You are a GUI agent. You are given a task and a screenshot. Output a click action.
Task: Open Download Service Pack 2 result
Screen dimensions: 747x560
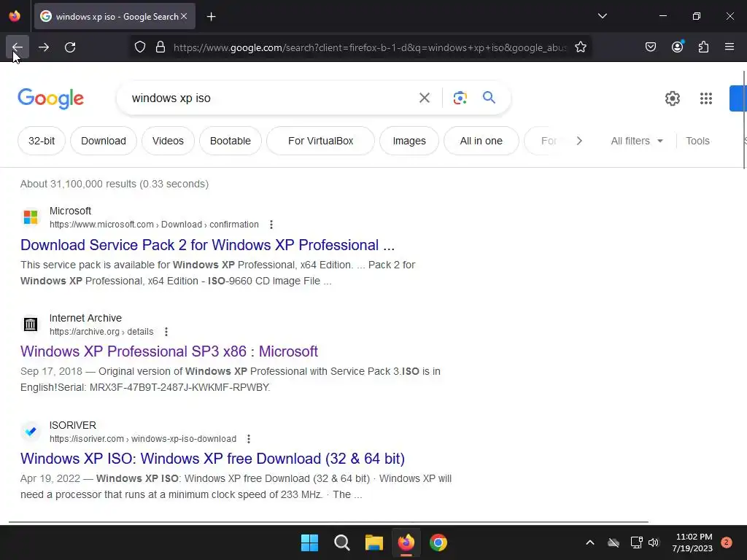point(208,245)
